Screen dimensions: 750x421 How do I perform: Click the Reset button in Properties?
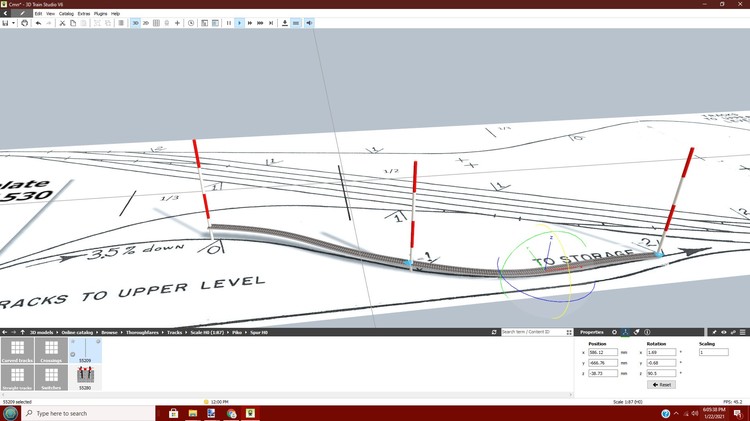pos(661,385)
